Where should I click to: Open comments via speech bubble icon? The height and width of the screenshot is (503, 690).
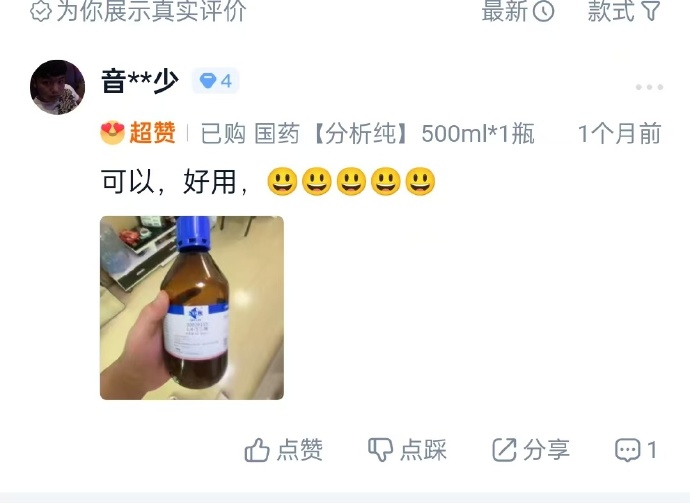628,450
